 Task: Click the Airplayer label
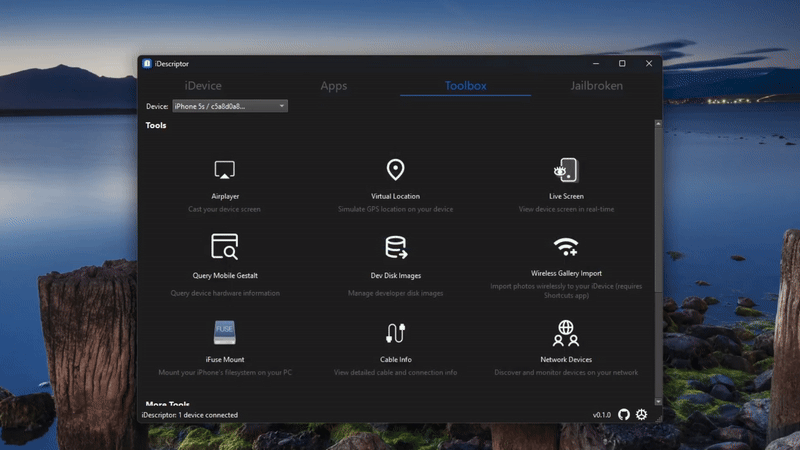225,196
